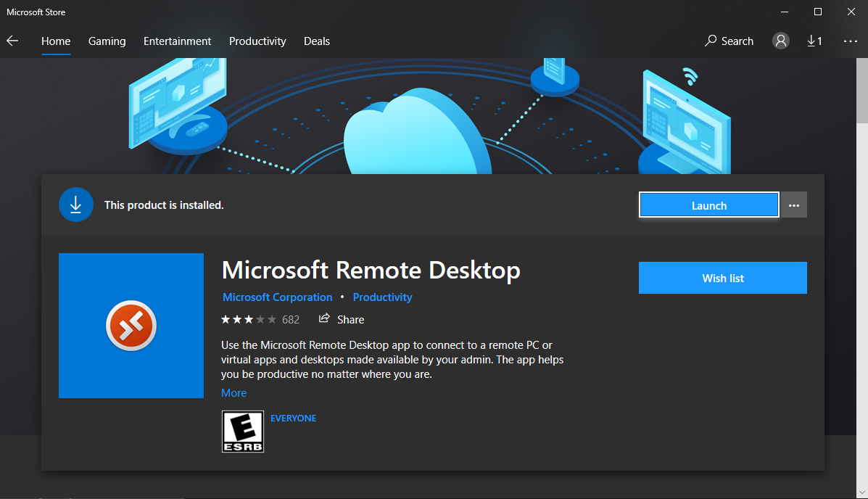Expand description with More link
Screen dimensions: 868x499
point(233,392)
